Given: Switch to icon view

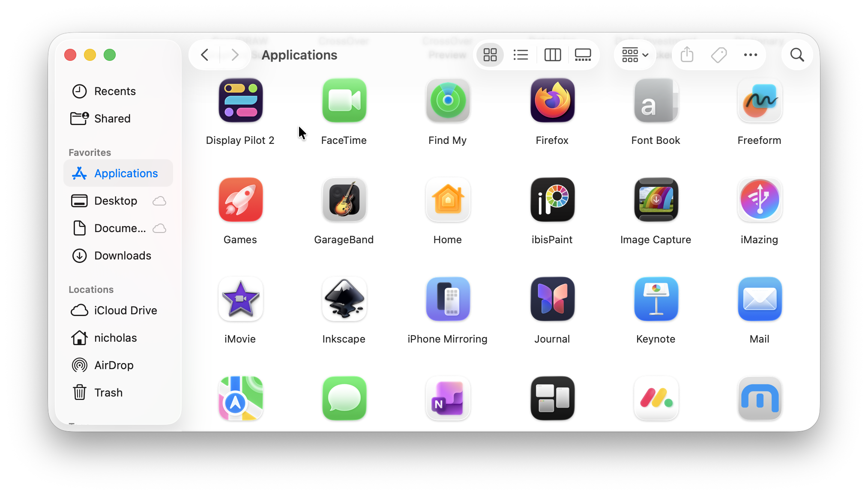Looking at the screenshot, I should click(x=490, y=55).
